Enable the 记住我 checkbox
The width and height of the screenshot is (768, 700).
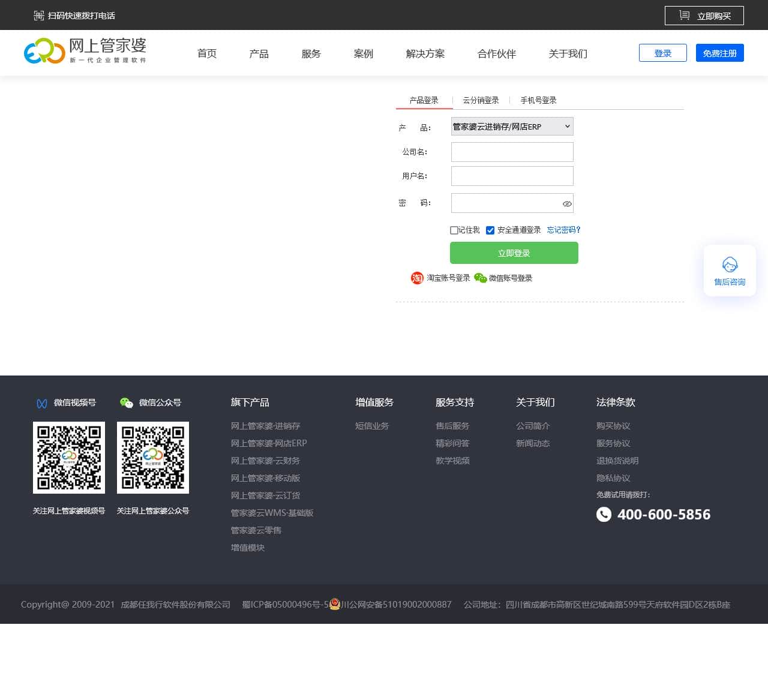coord(454,230)
